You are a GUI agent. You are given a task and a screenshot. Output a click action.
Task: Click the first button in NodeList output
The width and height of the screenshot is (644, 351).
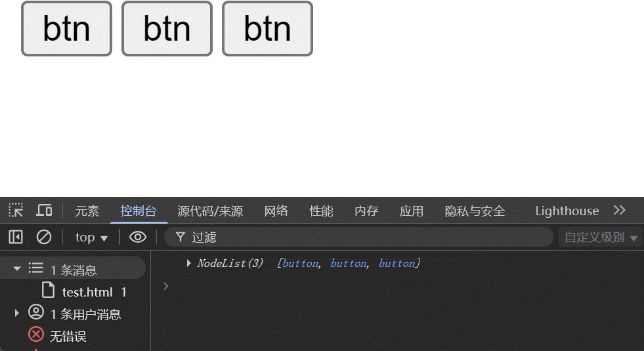click(300, 263)
